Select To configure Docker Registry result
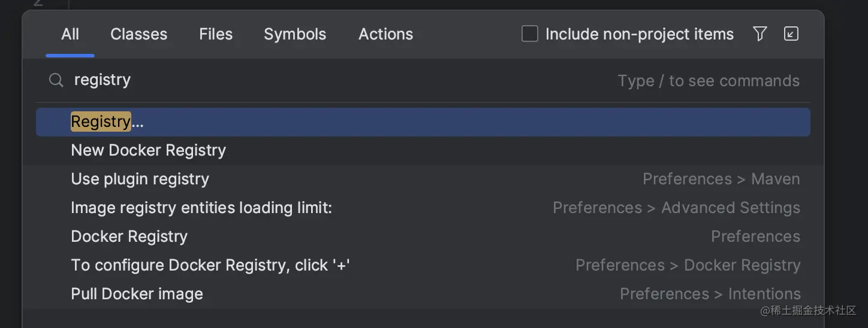 tap(210, 265)
